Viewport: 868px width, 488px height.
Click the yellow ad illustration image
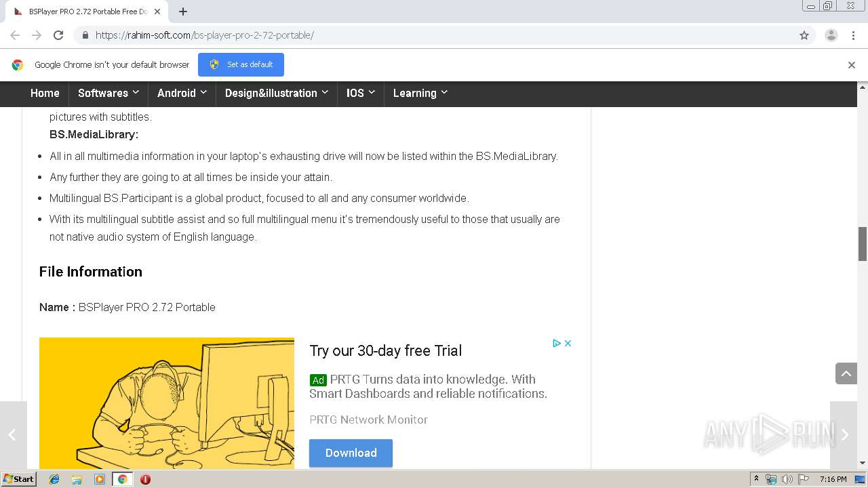(167, 403)
